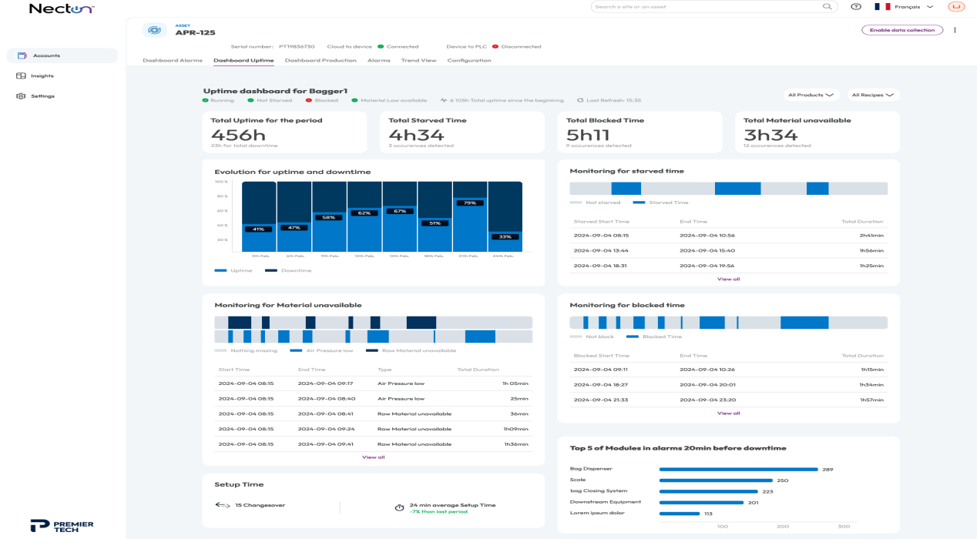Image resolution: width=980 pixels, height=549 pixels.
Task: Switch to the Dashboard Production tab
Action: [x=321, y=60]
